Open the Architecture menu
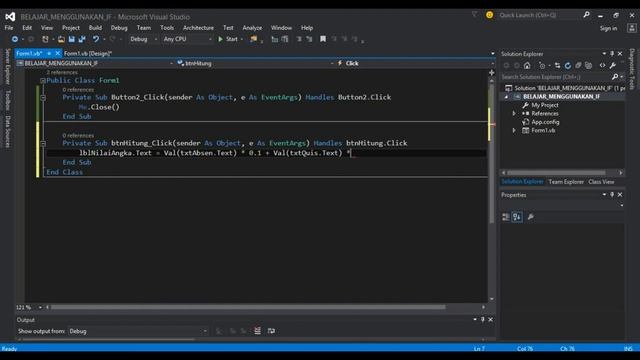 pos(198,28)
